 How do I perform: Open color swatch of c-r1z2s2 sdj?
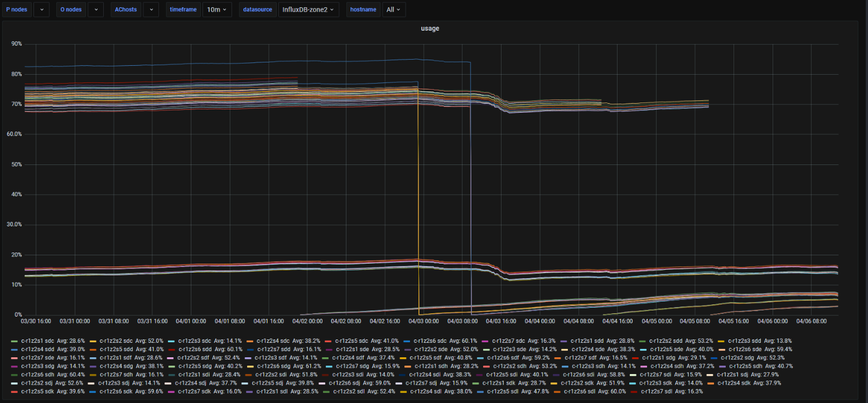point(15,383)
